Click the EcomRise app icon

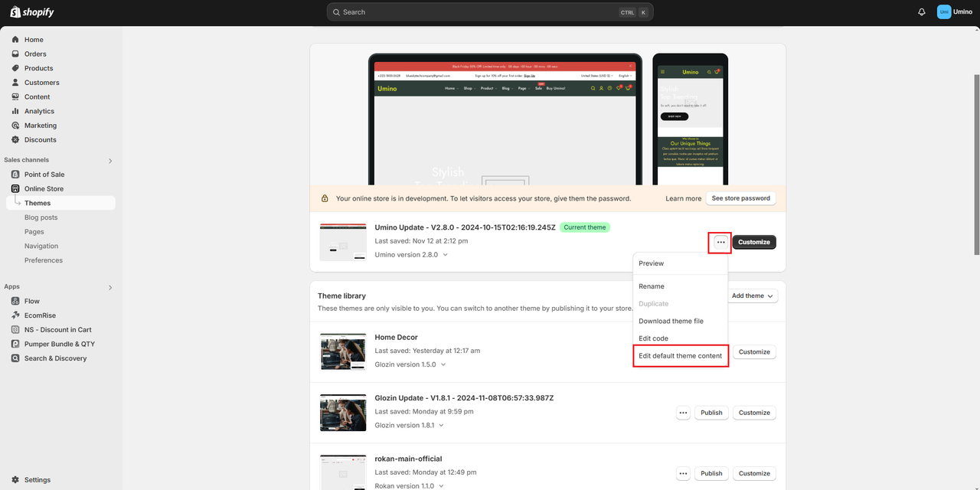pos(15,315)
